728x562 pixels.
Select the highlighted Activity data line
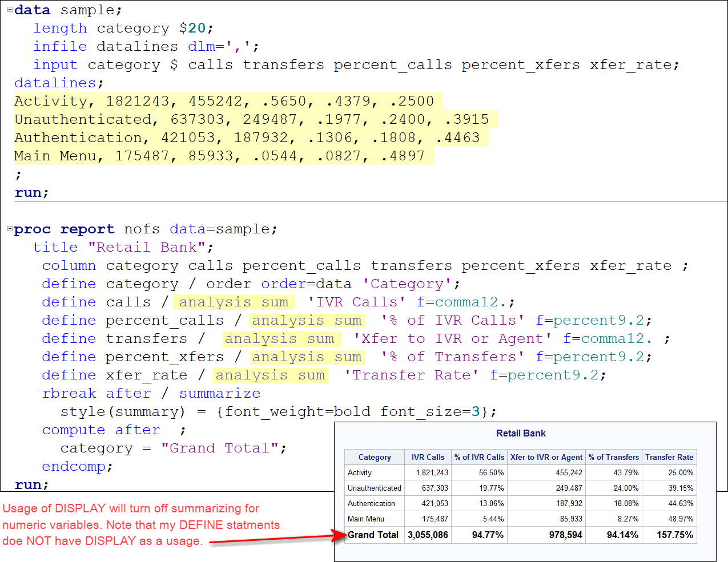click(x=223, y=101)
